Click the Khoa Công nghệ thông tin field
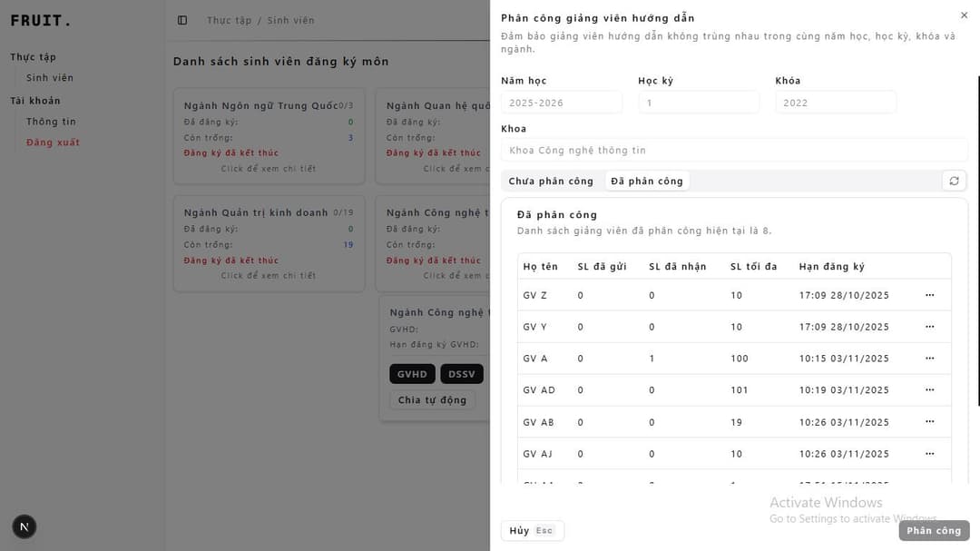This screenshot has height=551, width=980. tap(734, 151)
